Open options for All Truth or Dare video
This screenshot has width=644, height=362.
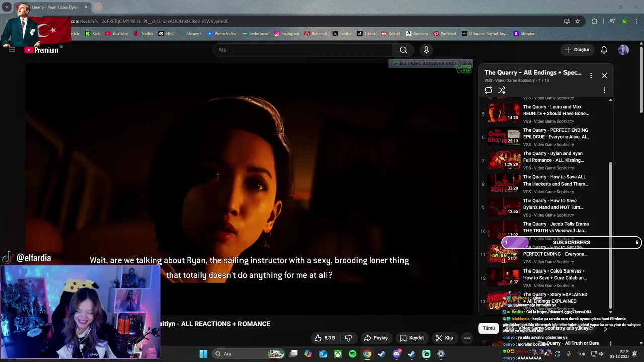(x=610, y=344)
